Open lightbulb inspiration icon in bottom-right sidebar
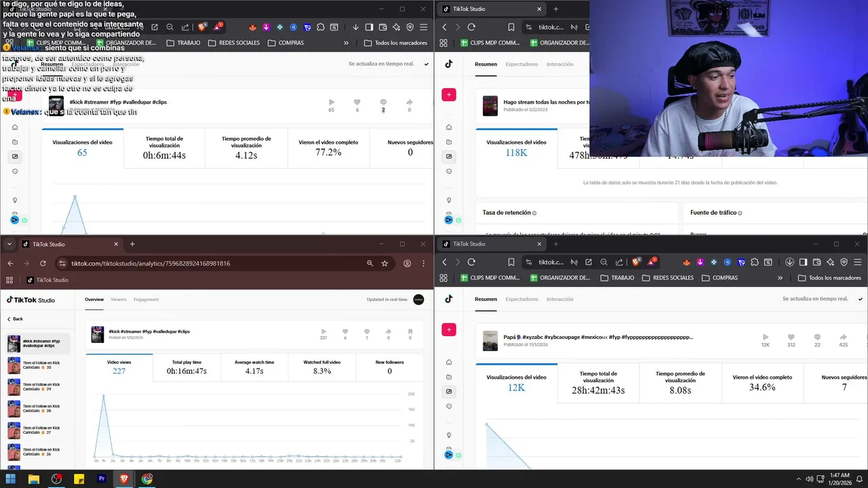 point(448,435)
